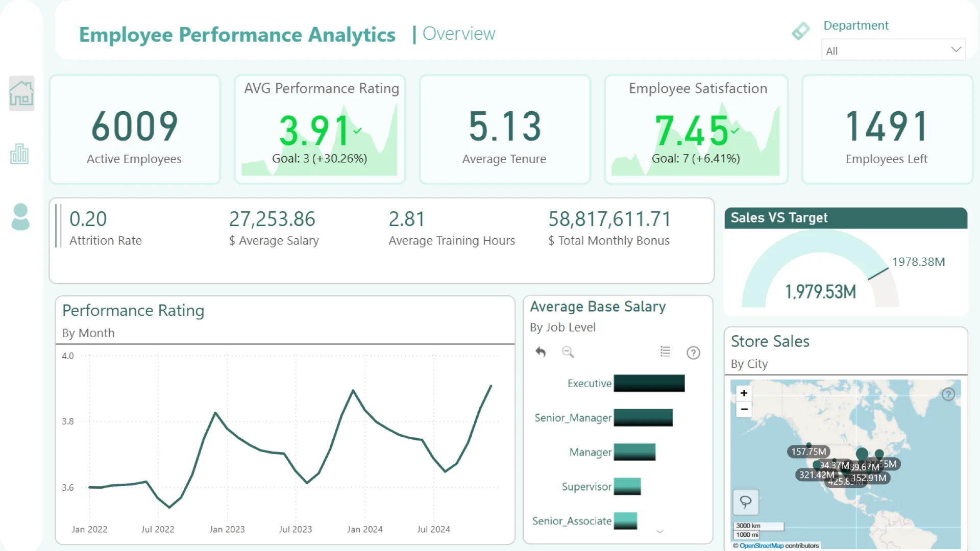Open the OpenStreetMap link
This screenshot has height=551, width=980.
761,545
